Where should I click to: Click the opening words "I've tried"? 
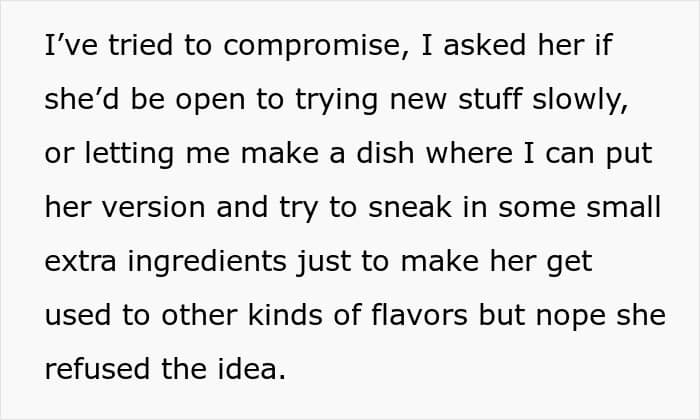coord(108,46)
